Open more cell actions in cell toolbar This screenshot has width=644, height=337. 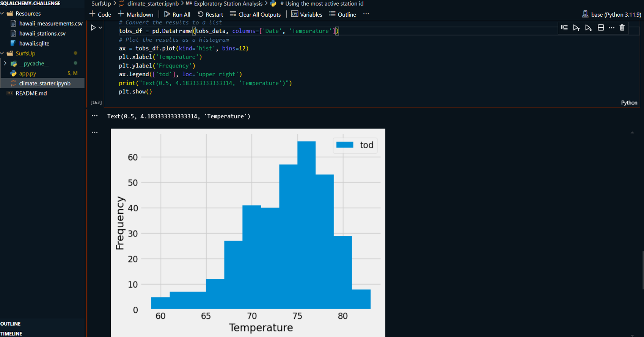(x=611, y=28)
